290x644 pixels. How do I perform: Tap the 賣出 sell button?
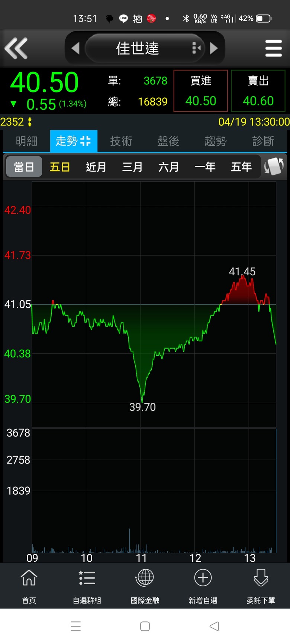tap(258, 91)
